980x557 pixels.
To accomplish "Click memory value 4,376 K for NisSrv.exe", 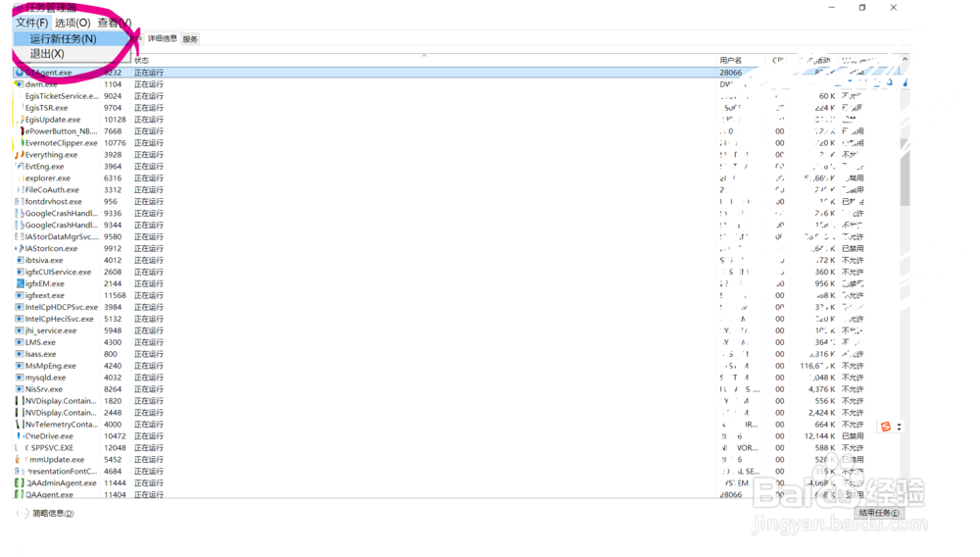I will pyautogui.click(x=822, y=389).
